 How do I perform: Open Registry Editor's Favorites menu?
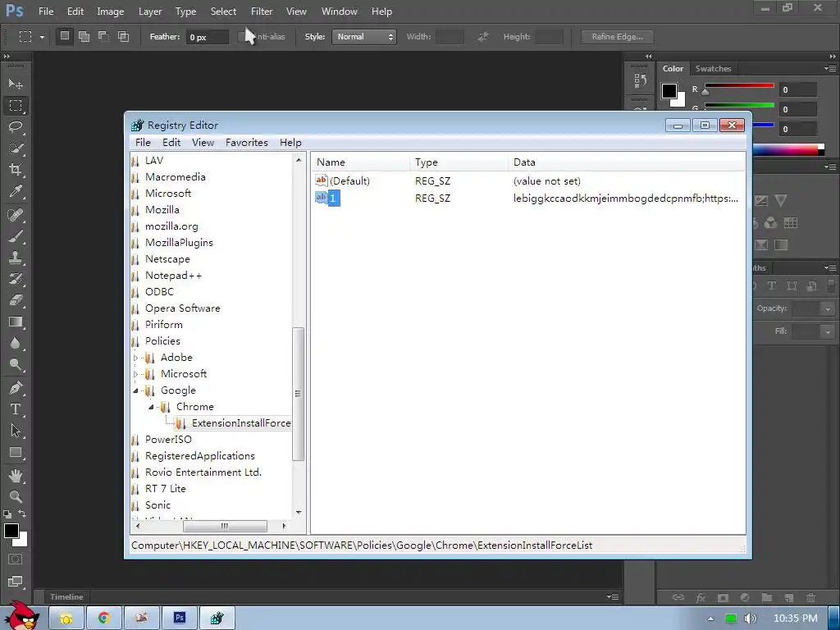coord(246,143)
